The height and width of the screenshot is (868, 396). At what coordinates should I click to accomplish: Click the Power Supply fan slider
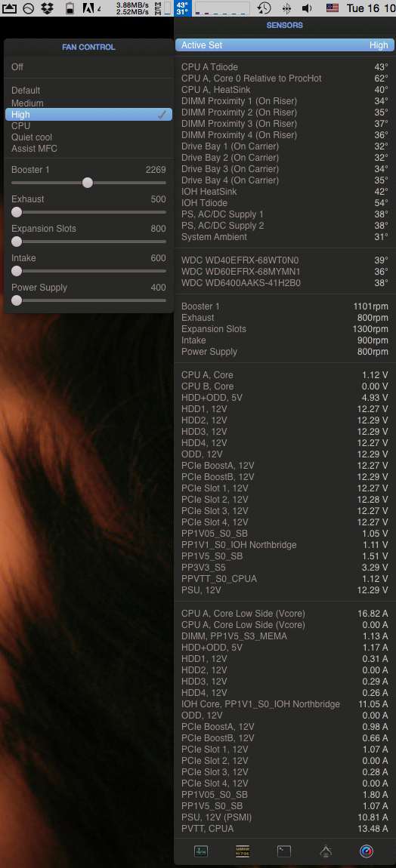[x=88, y=300]
